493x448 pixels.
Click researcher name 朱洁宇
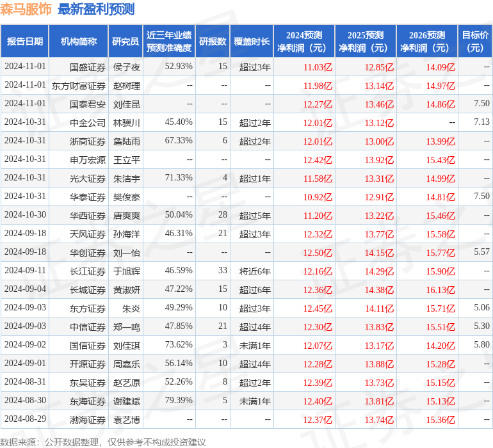[x=127, y=179]
